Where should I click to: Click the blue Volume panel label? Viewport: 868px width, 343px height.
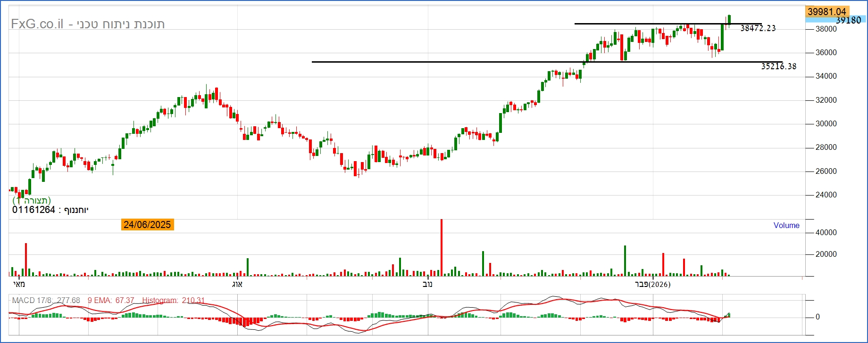tap(786, 225)
